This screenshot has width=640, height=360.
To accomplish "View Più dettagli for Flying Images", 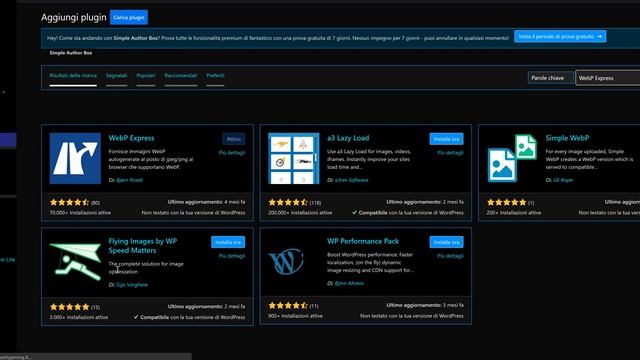I will [x=232, y=256].
